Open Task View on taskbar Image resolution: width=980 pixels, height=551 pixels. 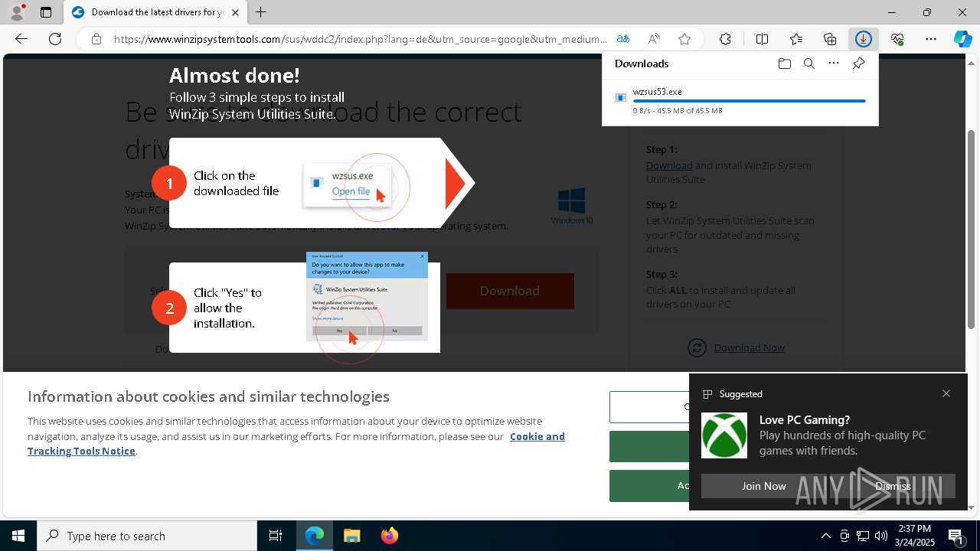coord(276,536)
